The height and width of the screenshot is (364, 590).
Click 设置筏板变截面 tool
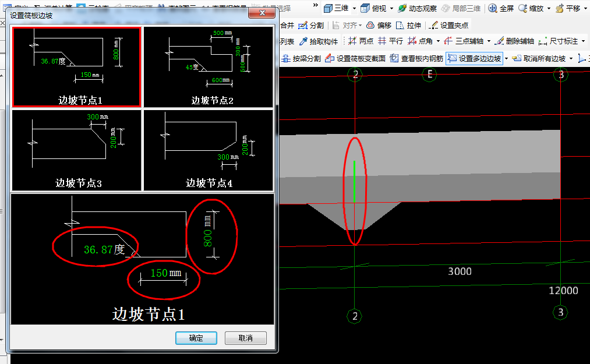[x=355, y=58]
